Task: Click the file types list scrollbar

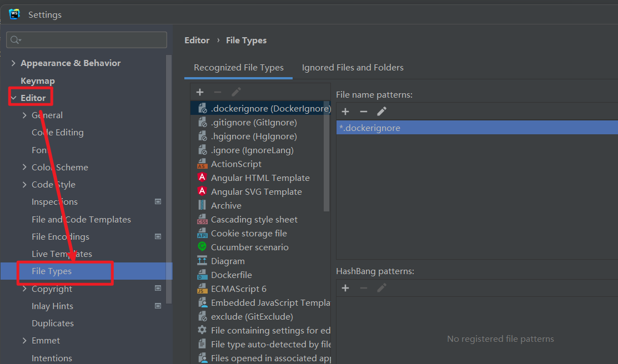Action: point(326,155)
